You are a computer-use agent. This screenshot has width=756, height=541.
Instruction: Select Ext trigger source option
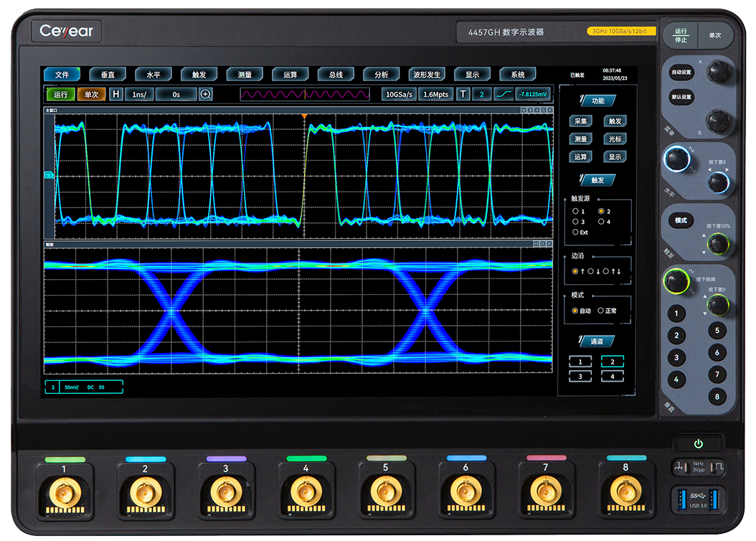[575, 232]
